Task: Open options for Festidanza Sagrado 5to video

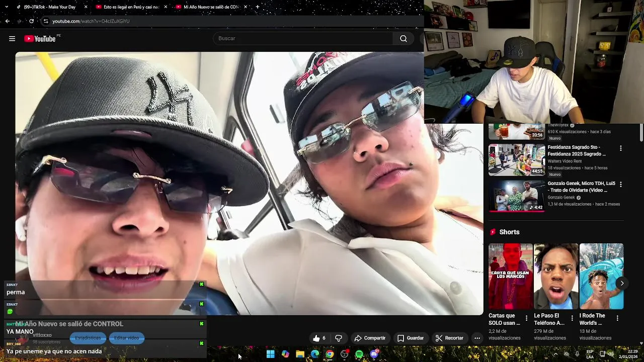Action: (620, 148)
